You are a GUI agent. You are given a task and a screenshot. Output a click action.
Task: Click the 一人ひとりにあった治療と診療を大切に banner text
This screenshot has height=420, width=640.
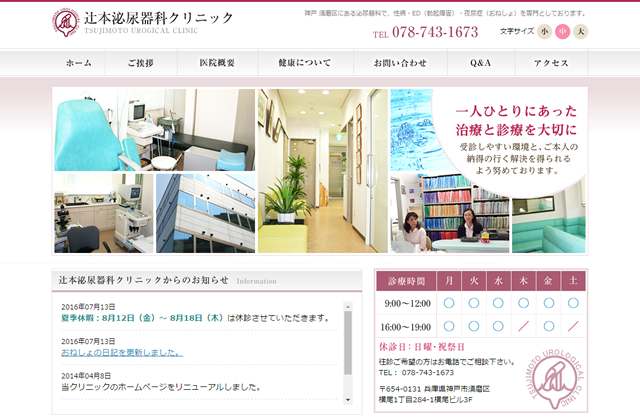click(516, 120)
